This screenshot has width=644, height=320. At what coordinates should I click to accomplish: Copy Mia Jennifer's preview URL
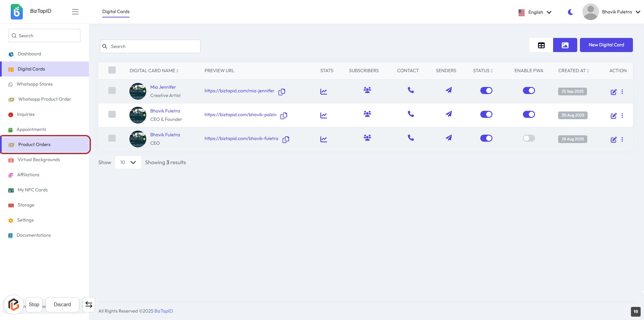(282, 92)
